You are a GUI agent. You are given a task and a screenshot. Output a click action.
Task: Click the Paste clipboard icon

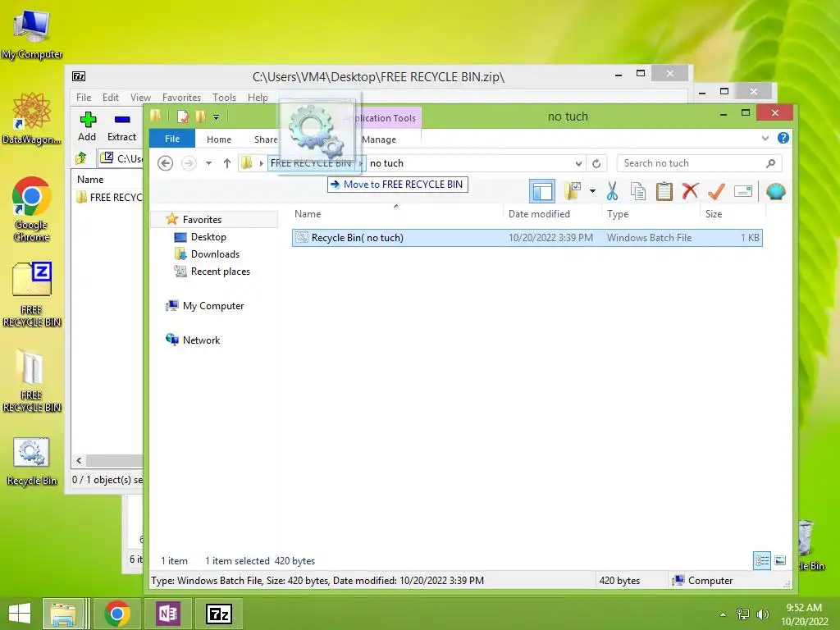tap(664, 191)
